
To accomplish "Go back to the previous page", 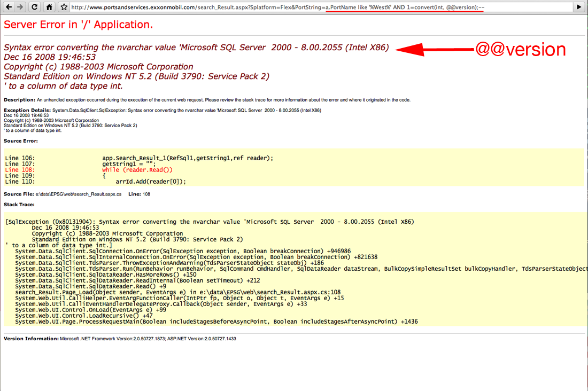I will pos(9,7).
